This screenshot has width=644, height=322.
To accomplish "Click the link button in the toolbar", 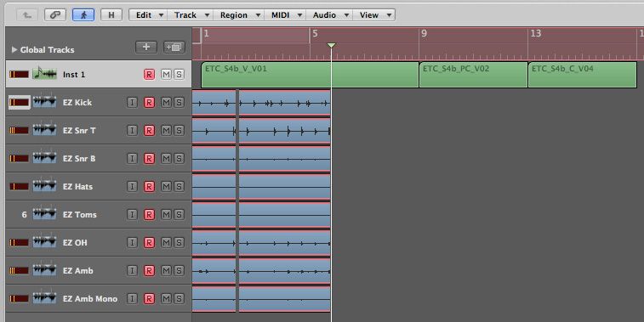I will (x=55, y=15).
